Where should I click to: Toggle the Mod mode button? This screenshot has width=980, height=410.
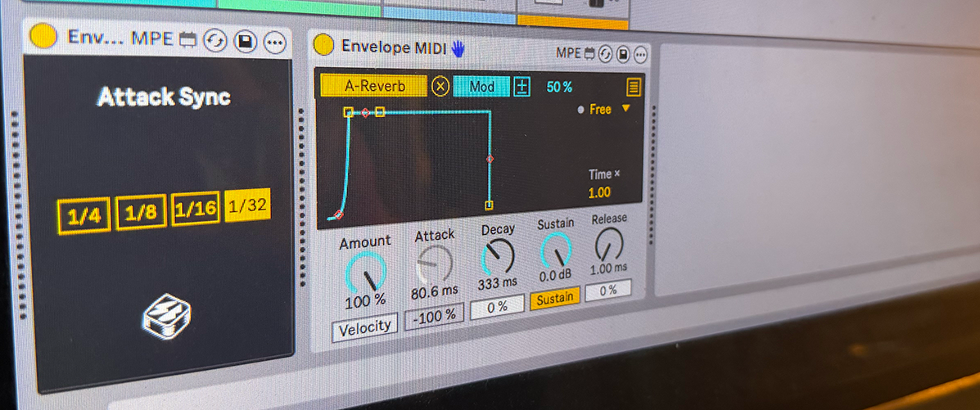click(481, 86)
